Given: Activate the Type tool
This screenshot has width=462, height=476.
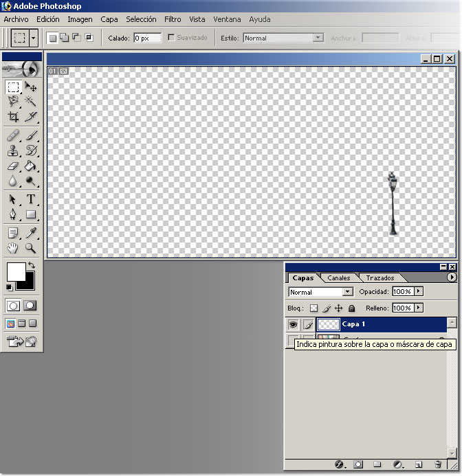Looking at the screenshot, I should 31,199.
